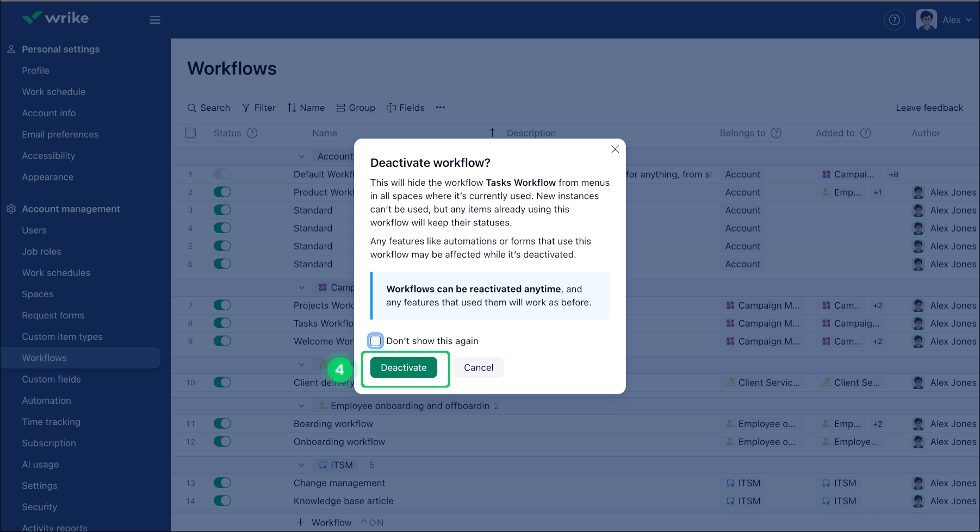The width and height of the screenshot is (980, 532).
Task: Click the hamburger menu beside the logo
Action: [154, 20]
